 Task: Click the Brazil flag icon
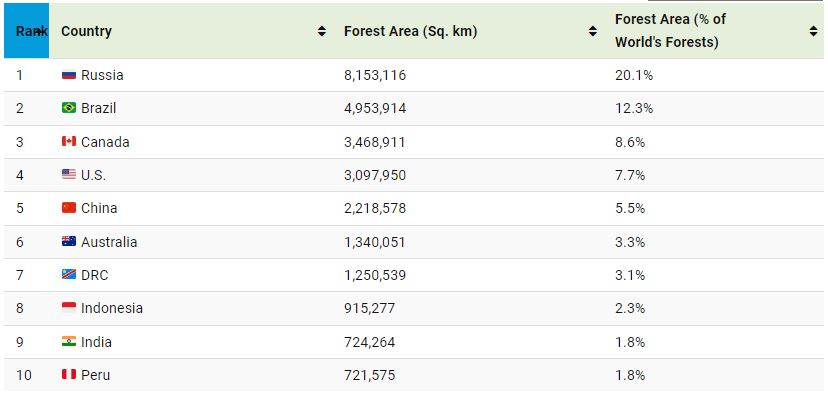(69, 108)
